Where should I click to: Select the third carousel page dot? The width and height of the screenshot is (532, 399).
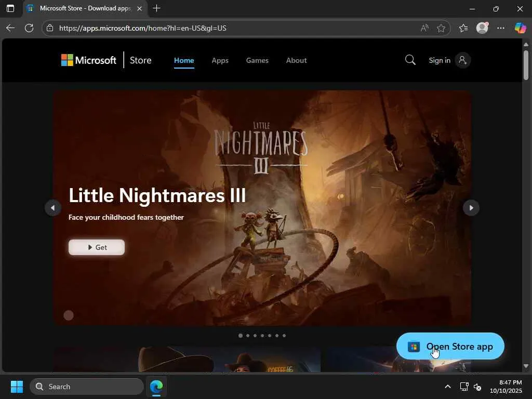click(x=255, y=336)
